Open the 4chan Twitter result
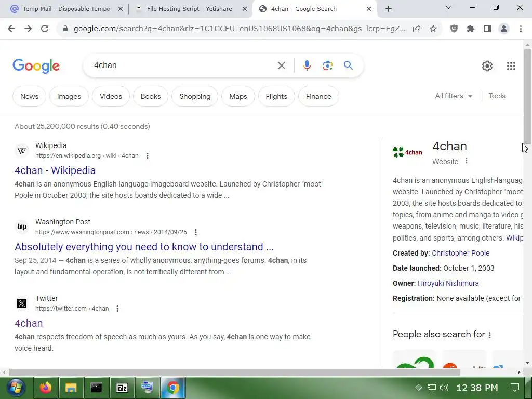 tap(29, 323)
